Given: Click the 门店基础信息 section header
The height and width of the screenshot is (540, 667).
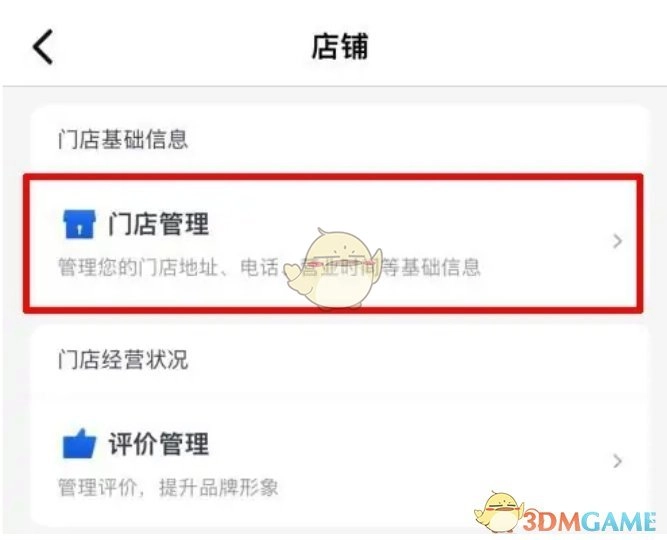Looking at the screenshot, I should click(123, 140).
